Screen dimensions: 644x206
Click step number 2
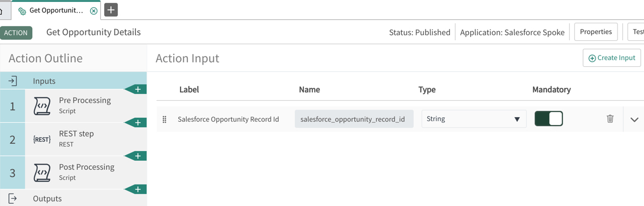coord(12,140)
